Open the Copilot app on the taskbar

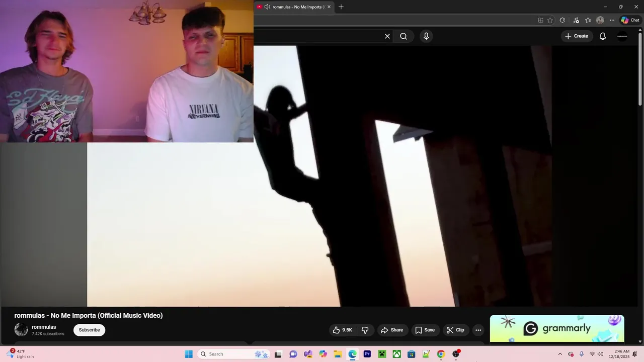(323, 354)
